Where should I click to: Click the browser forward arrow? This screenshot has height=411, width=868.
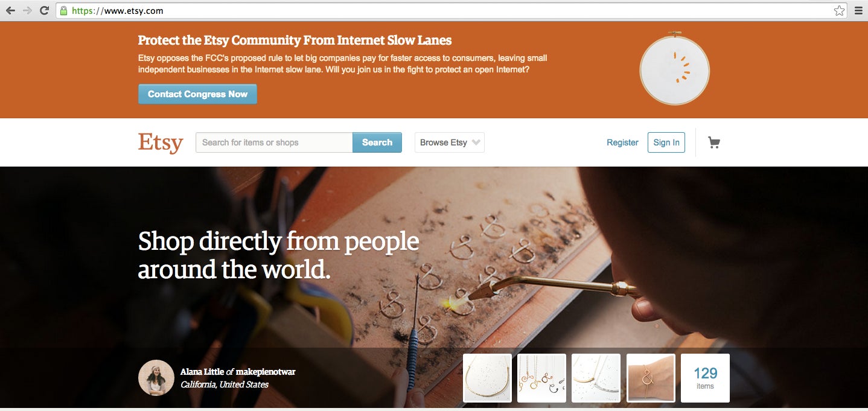(x=27, y=10)
